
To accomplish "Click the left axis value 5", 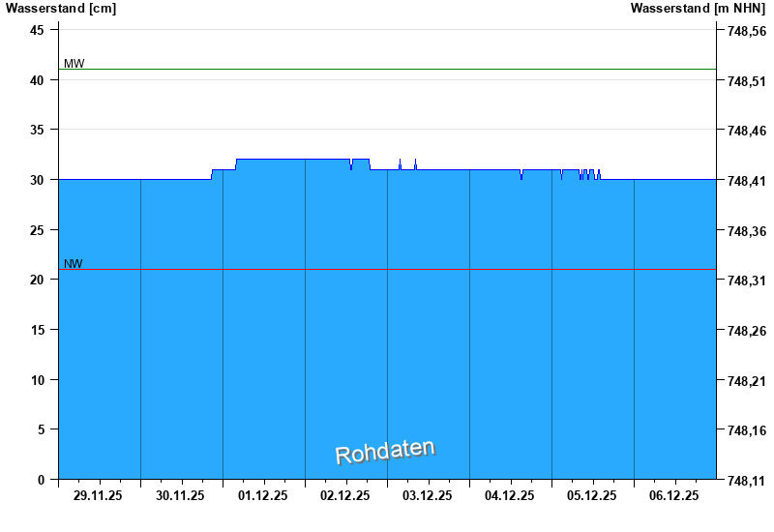I will (x=41, y=429).
